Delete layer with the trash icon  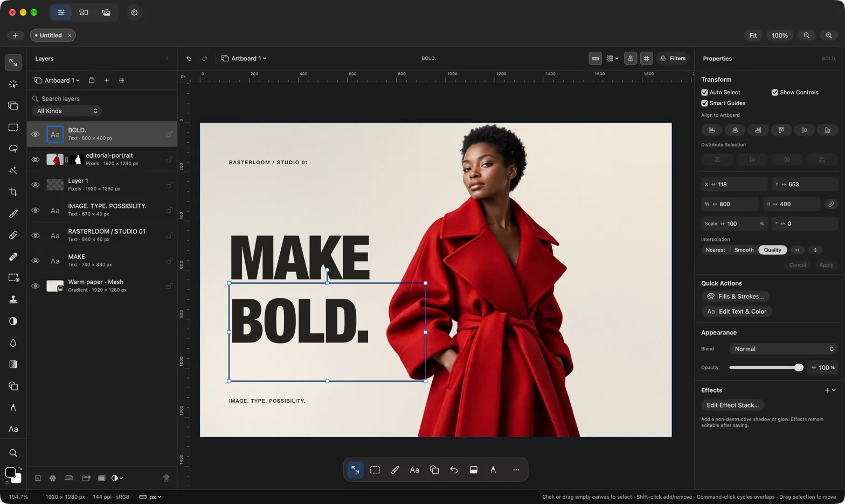(x=166, y=478)
